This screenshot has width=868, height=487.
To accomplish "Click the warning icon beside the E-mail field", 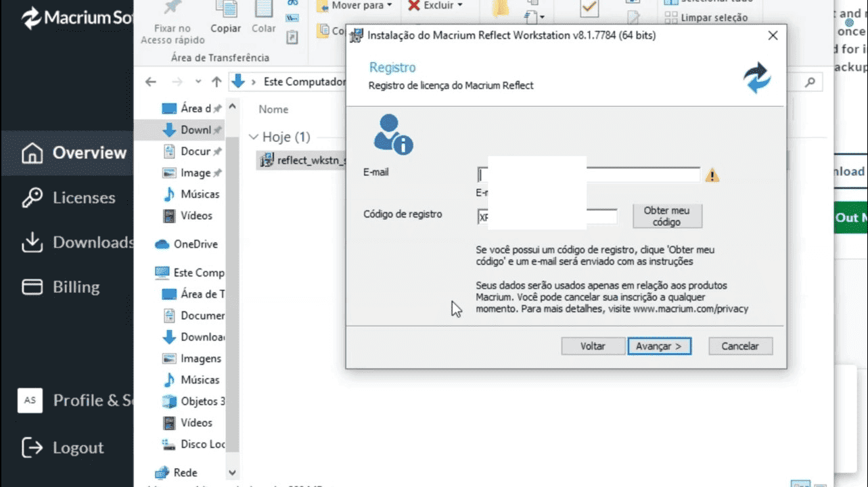I will [x=712, y=175].
